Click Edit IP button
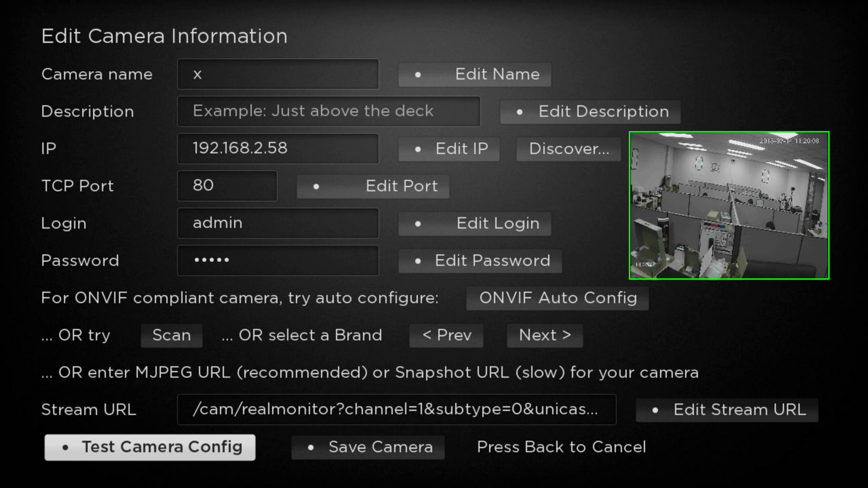Image resolution: width=868 pixels, height=488 pixels. tap(448, 149)
